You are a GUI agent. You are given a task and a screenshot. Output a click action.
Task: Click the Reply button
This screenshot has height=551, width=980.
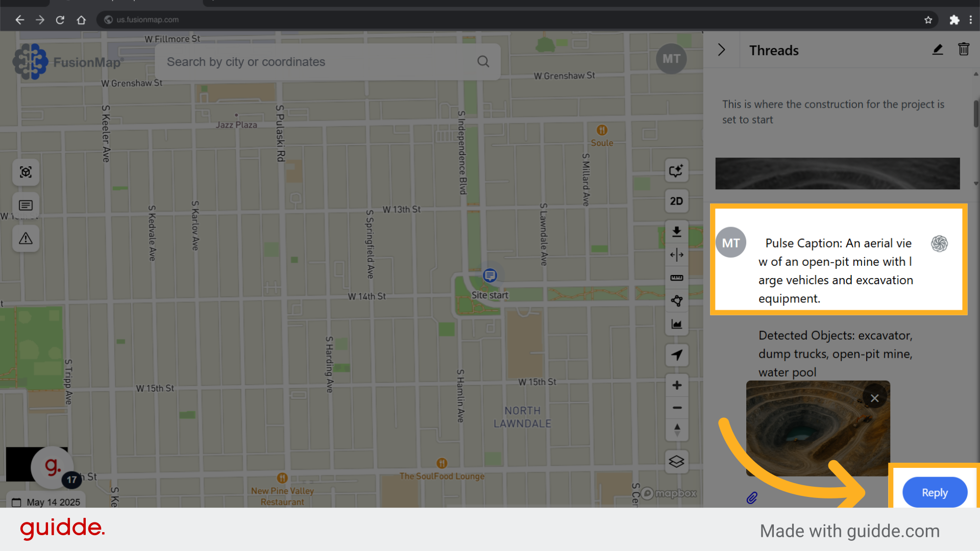(935, 492)
